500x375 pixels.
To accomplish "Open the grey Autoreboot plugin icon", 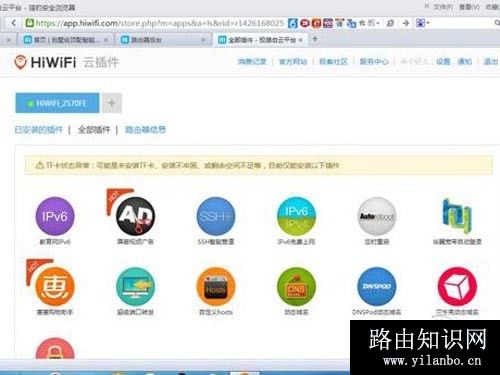I will tap(377, 216).
